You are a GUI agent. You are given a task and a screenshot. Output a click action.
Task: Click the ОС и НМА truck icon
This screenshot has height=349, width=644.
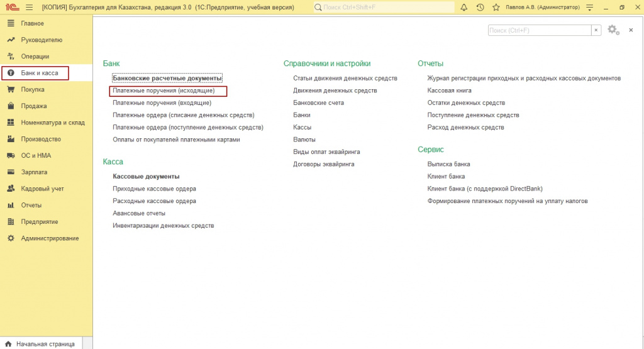point(11,155)
